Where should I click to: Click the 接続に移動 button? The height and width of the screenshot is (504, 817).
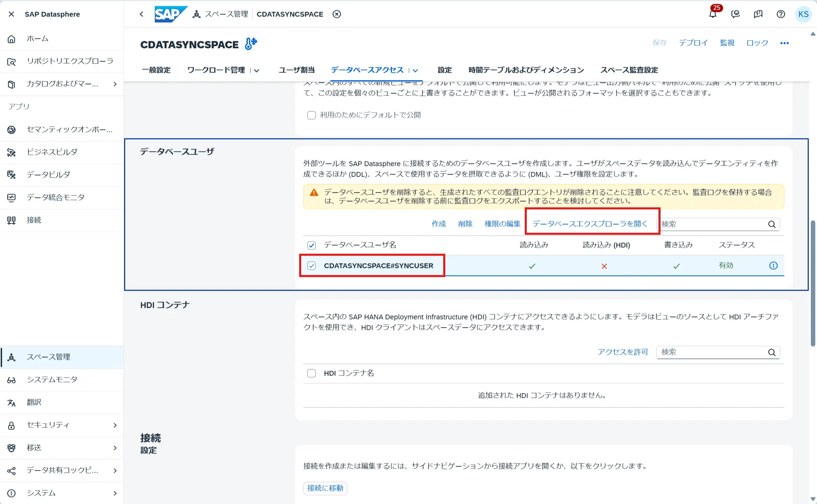coord(325,488)
